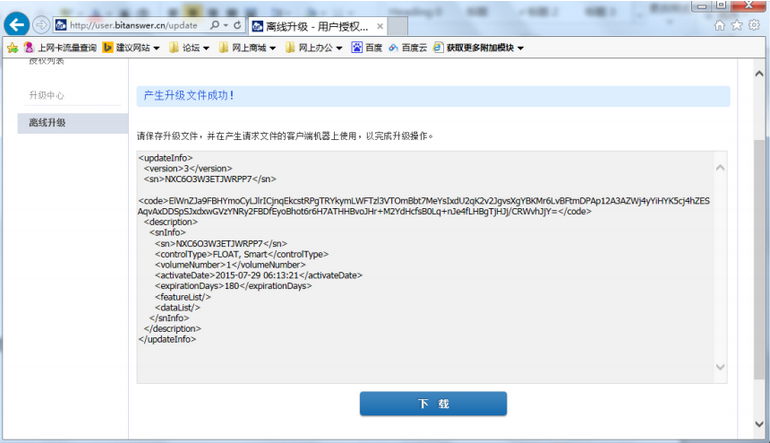This screenshot has height=443, width=770.
Task: Expand the 论坛 favorites folder
Action: (189, 48)
